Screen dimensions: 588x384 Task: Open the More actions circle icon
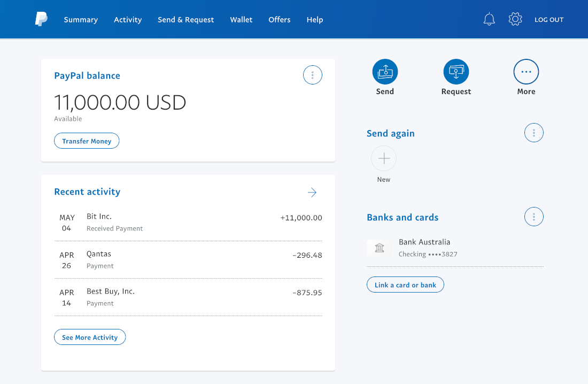(x=526, y=71)
